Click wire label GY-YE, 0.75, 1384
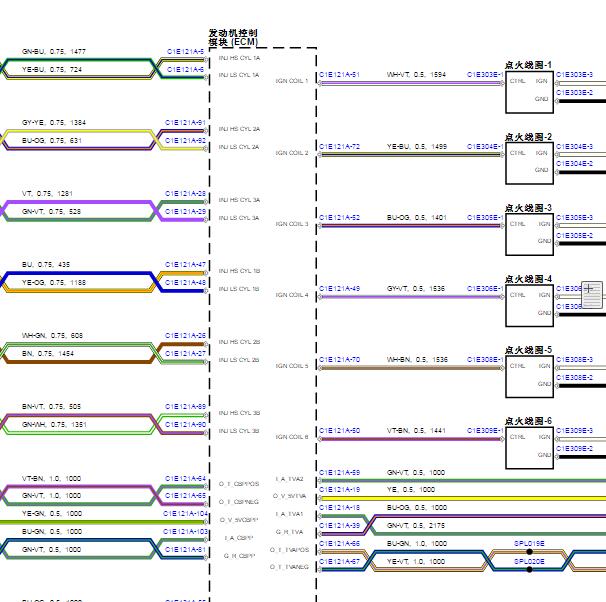The height and width of the screenshot is (602, 606). point(54,122)
